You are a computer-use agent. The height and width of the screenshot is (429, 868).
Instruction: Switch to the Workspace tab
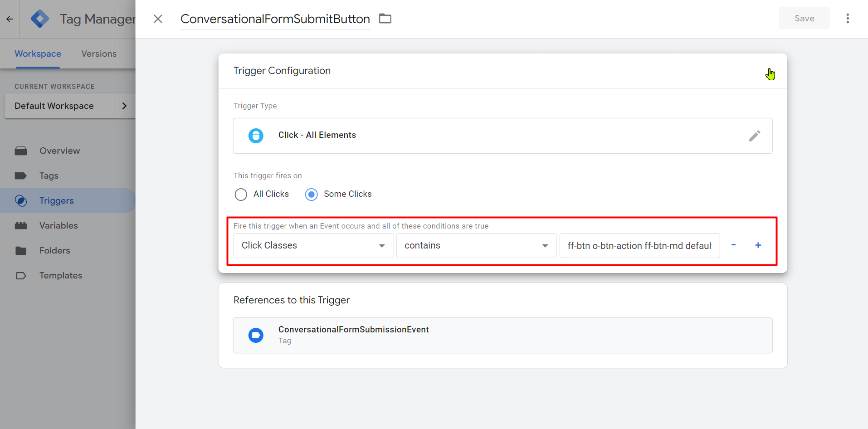point(38,54)
